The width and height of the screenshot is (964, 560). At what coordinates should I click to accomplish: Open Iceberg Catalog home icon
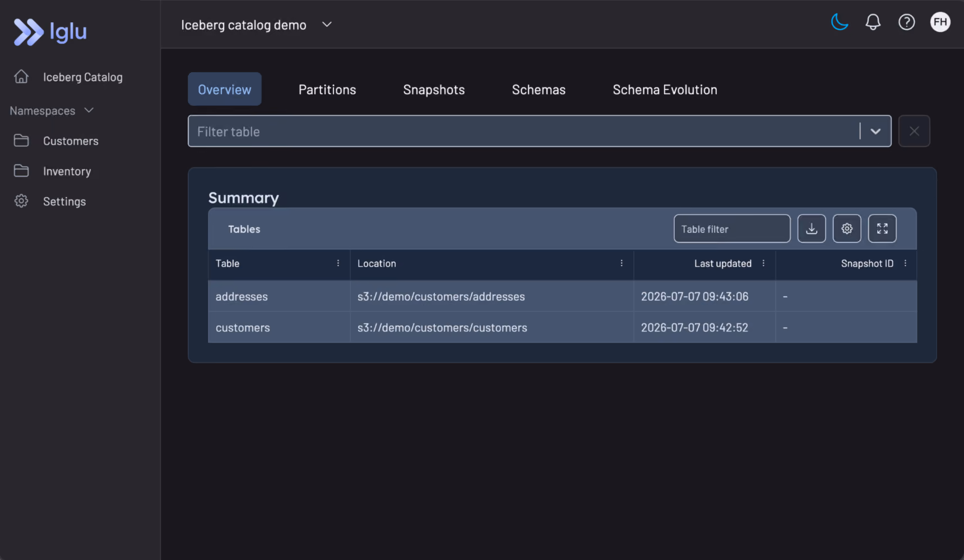pos(21,77)
